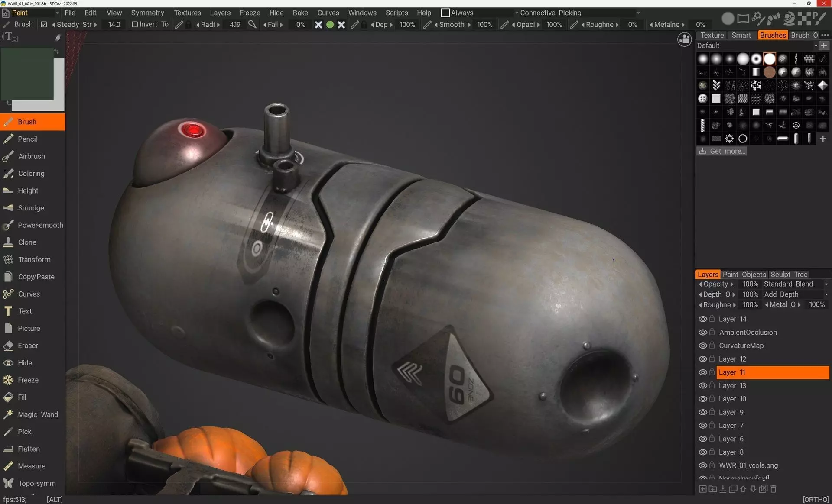The height and width of the screenshot is (504, 832).
Task: Select the Eraser tool
Action: click(x=28, y=346)
